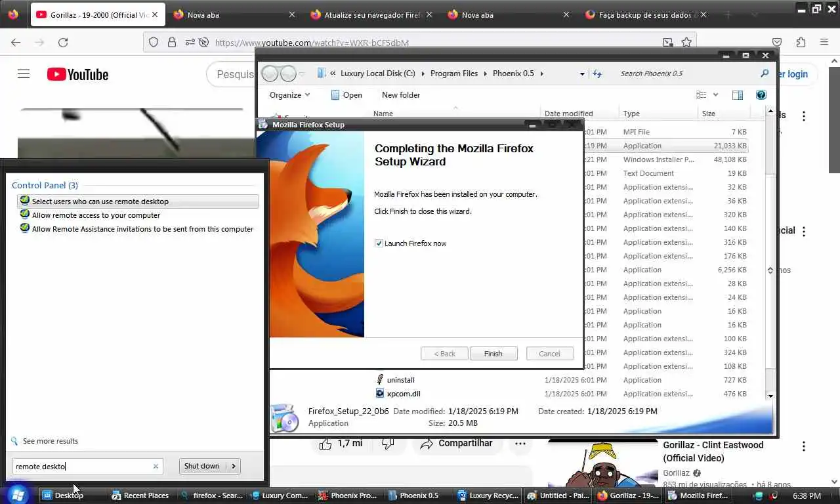Switch to Untitled - Paint taskbar button
The height and width of the screenshot is (504, 840).
click(558, 495)
